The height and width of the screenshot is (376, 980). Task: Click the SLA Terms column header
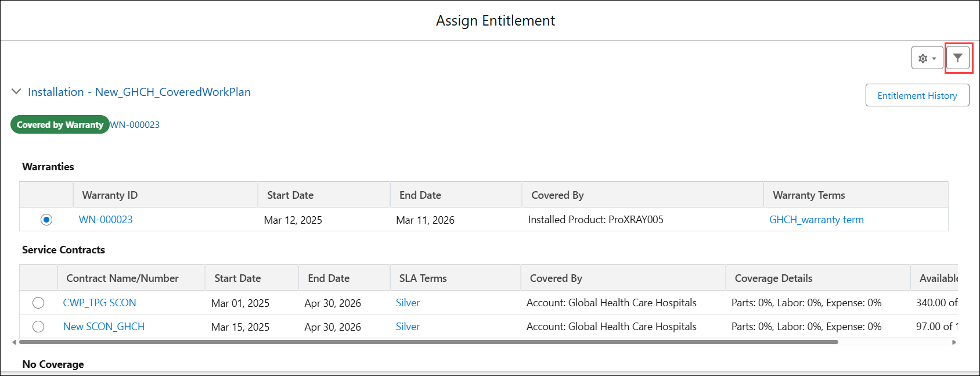click(x=456, y=278)
